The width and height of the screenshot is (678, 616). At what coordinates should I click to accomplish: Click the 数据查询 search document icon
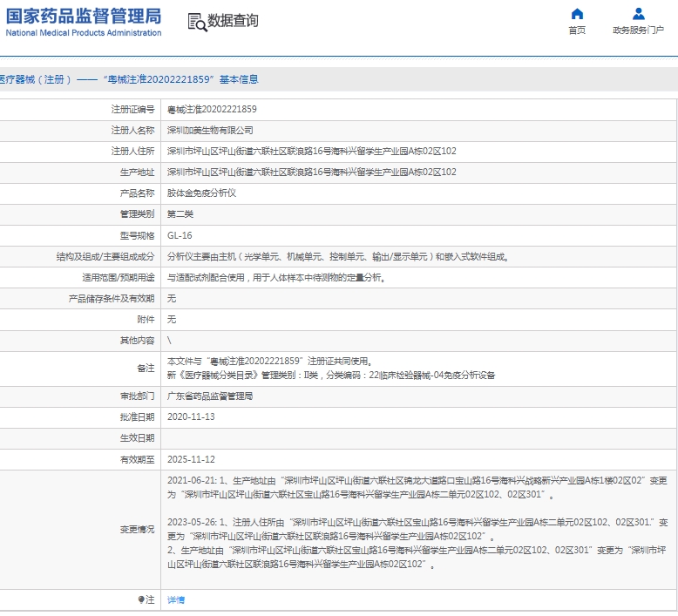[x=197, y=22]
